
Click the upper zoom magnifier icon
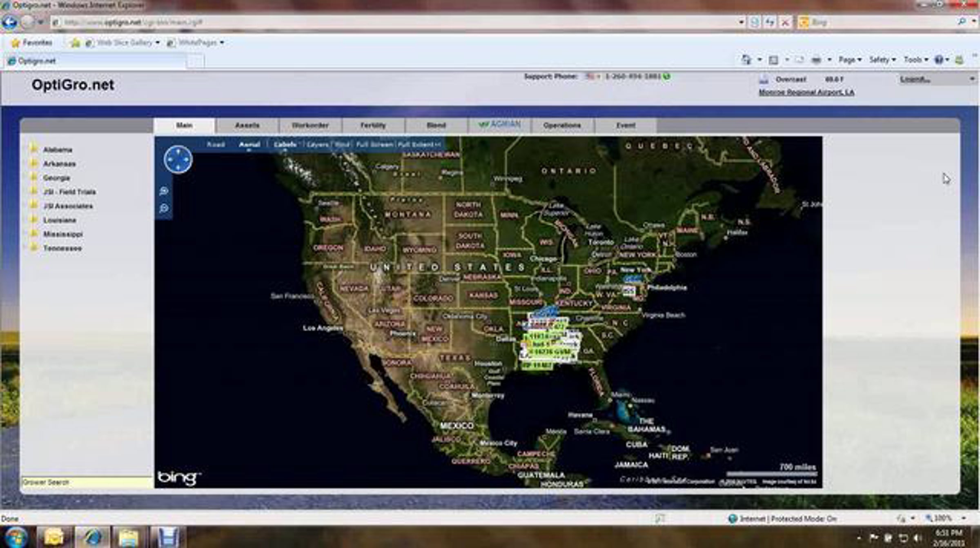pyautogui.click(x=164, y=191)
